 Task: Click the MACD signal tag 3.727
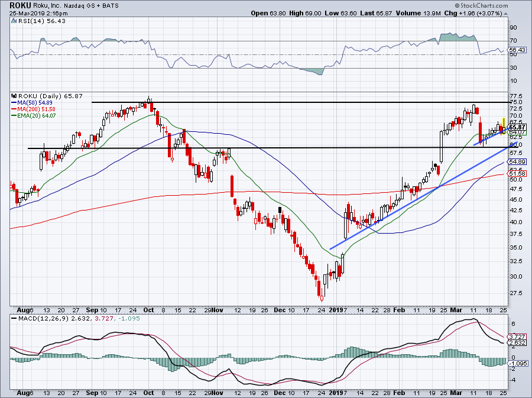click(x=517, y=337)
